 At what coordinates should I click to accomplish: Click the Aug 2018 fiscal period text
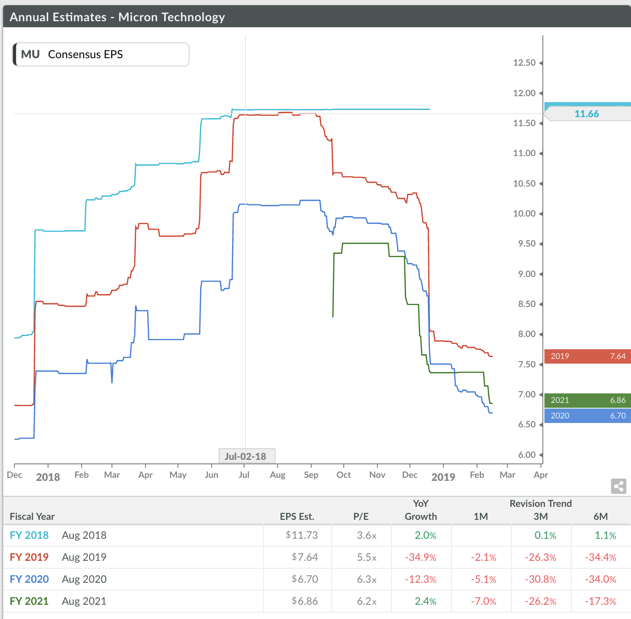click(84, 535)
